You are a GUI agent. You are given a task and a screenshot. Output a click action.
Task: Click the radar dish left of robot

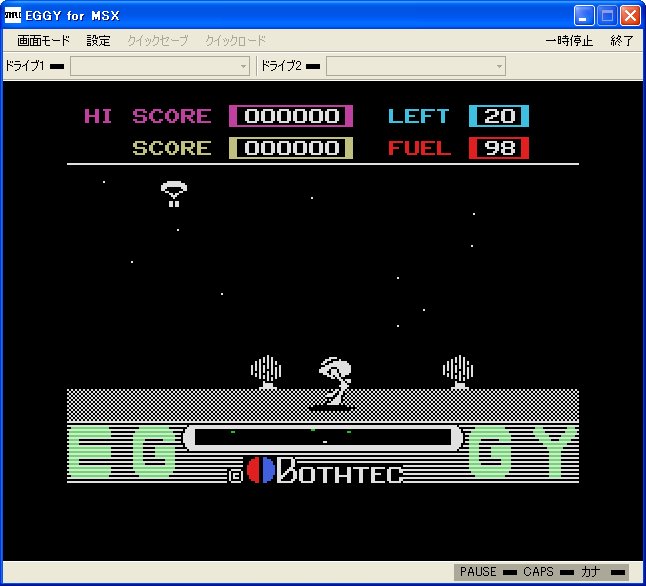tap(266, 372)
